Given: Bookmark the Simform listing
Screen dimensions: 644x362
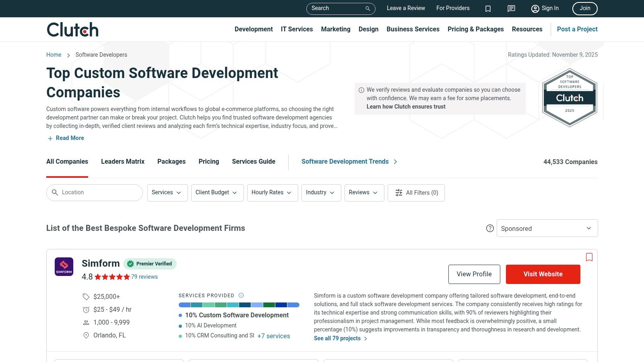Looking at the screenshot, I should point(589,257).
